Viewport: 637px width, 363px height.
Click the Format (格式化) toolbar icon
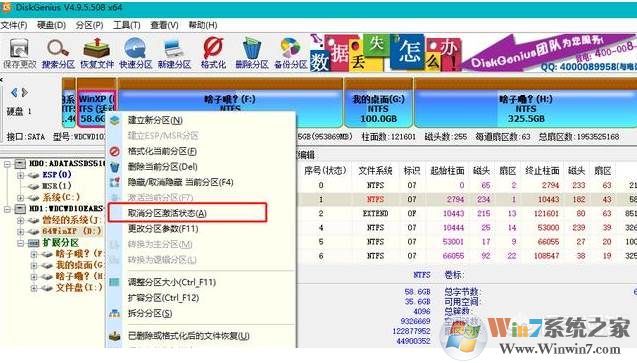[213, 53]
